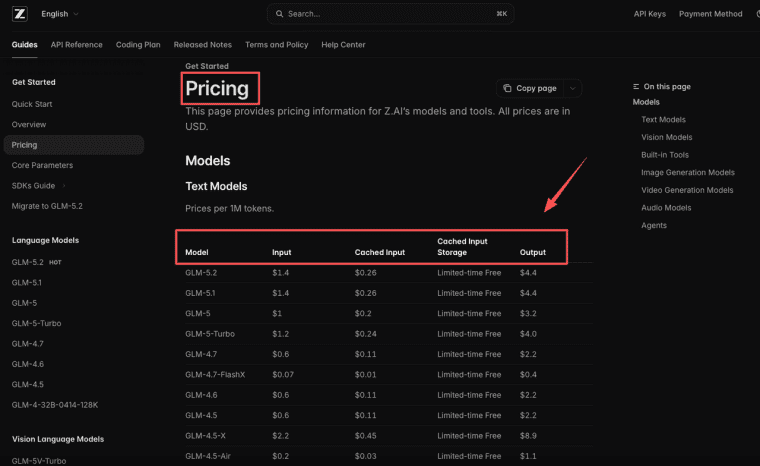Jump to Video Generation Models section
760x466 pixels.
pyautogui.click(x=687, y=190)
